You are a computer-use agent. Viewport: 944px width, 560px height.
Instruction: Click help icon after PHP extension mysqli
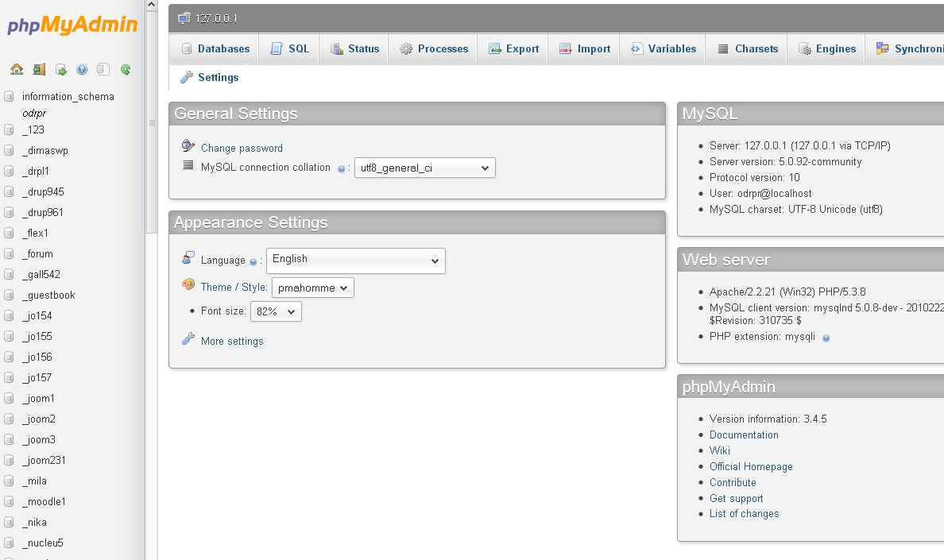[826, 338]
